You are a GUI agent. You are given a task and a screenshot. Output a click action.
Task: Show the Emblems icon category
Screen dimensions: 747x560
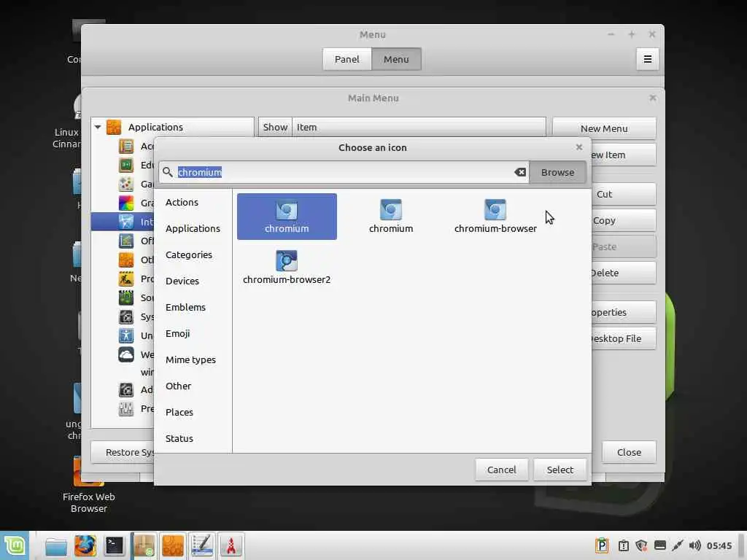[185, 307]
